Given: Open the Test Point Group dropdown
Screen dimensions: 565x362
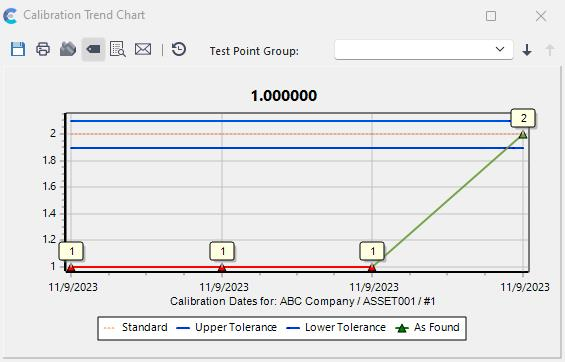Looking at the screenshot, I should click(x=424, y=50).
